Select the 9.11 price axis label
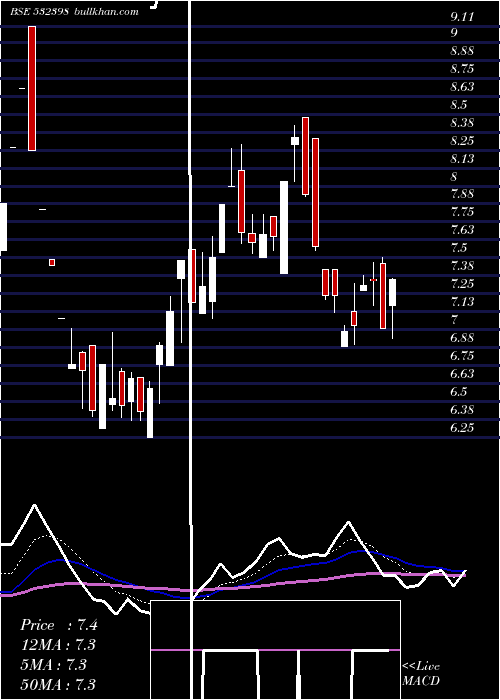500x700 pixels. [x=462, y=17]
